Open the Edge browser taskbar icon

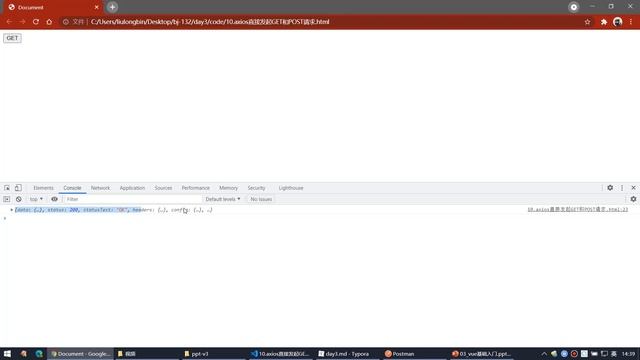click(39, 354)
